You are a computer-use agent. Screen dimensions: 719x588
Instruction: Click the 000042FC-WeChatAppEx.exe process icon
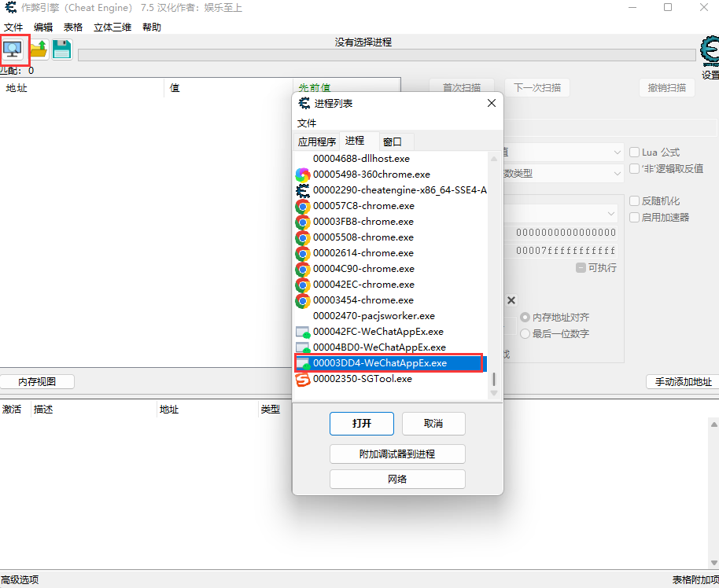(303, 332)
